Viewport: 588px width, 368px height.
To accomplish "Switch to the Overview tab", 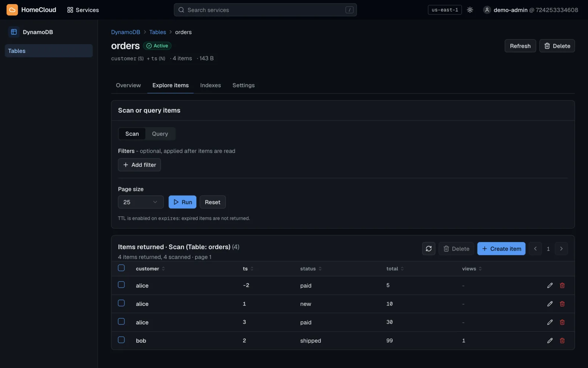I will [128, 85].
